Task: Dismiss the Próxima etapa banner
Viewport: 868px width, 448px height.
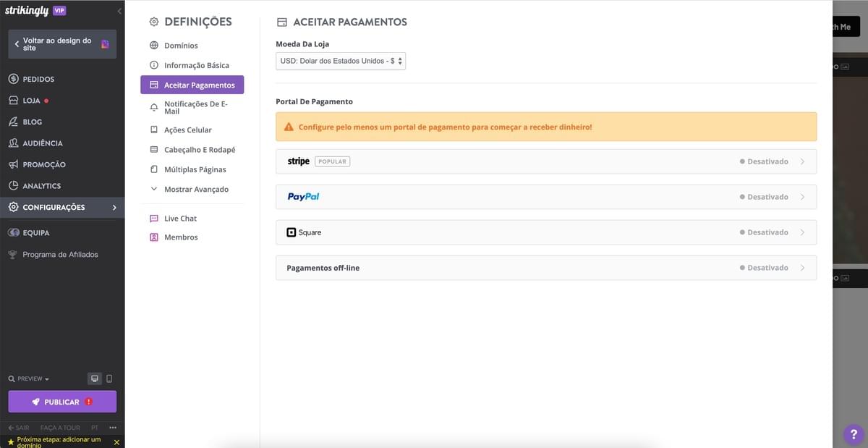Action: (116, 441)
